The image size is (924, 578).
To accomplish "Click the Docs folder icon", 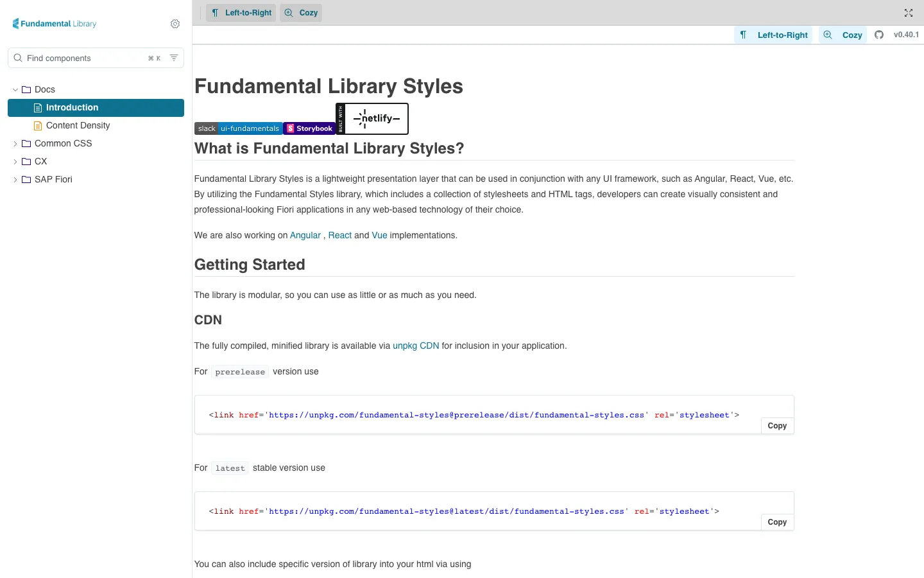I will (x=26, y=89).
